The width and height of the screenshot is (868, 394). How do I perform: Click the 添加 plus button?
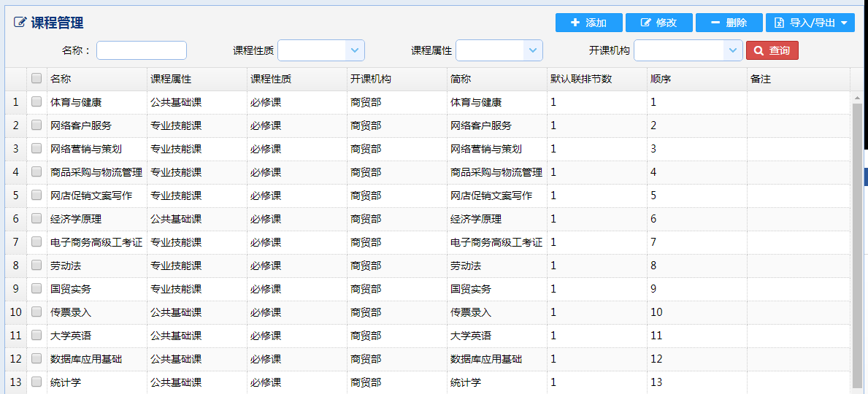(x=588, y=23)
